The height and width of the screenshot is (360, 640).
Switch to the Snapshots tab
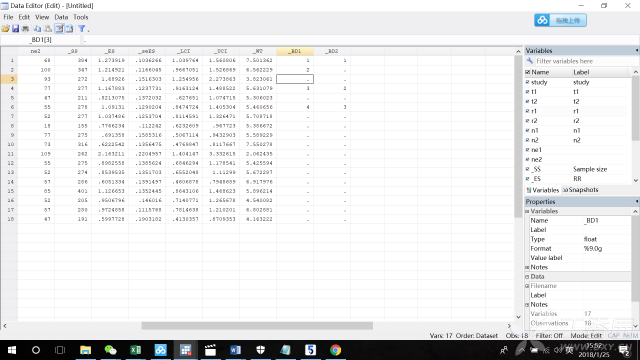point(580,190)
